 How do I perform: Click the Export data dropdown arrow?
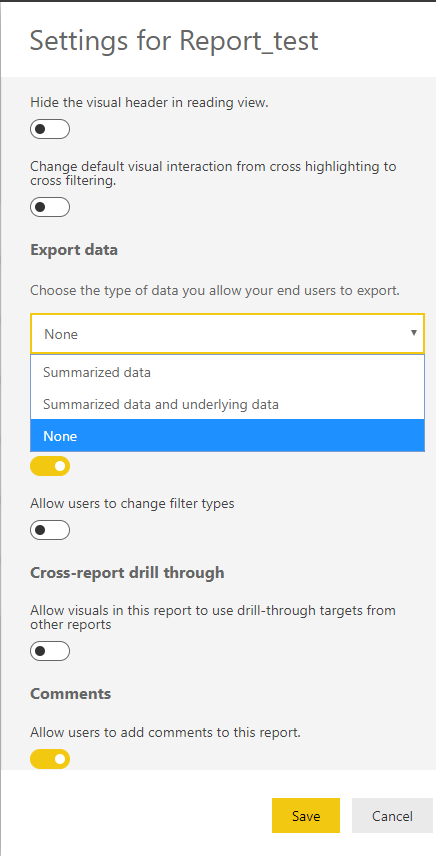click(x=414, y=333)
